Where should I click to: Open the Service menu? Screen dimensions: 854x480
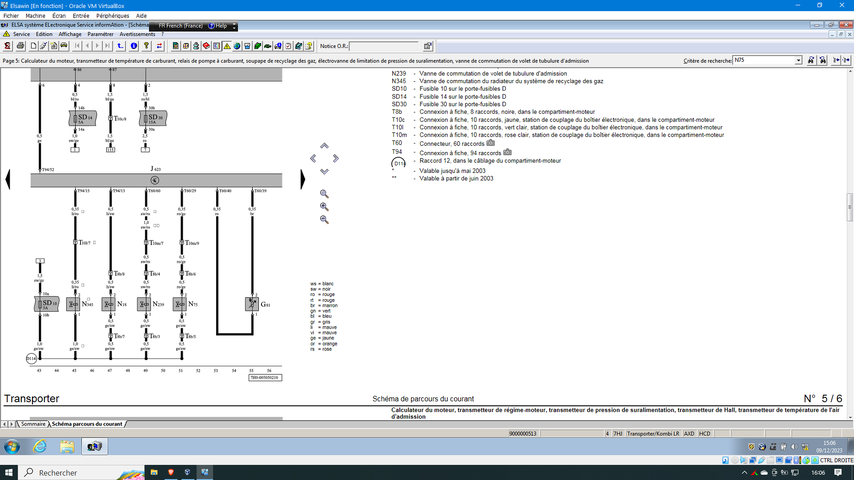pos(21,34)
